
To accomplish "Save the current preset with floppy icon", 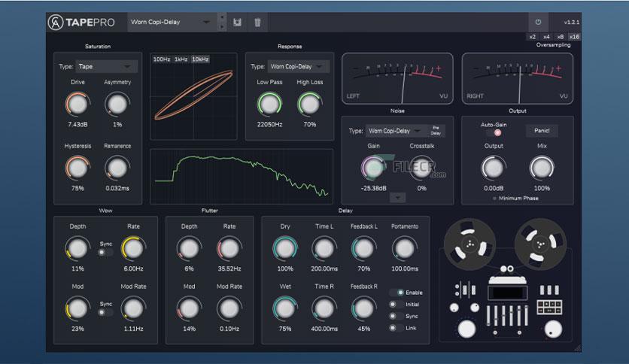I will tap(238, 23).
